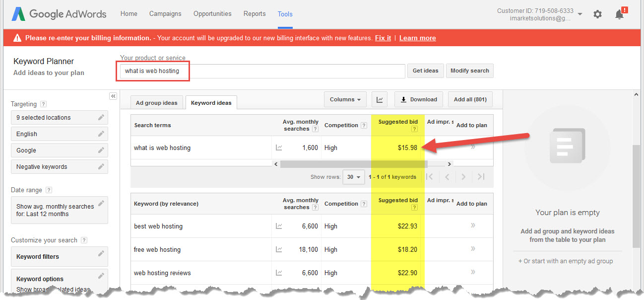Open the Campaigns menu item
The image size is (644, 300).
(165, 14)
